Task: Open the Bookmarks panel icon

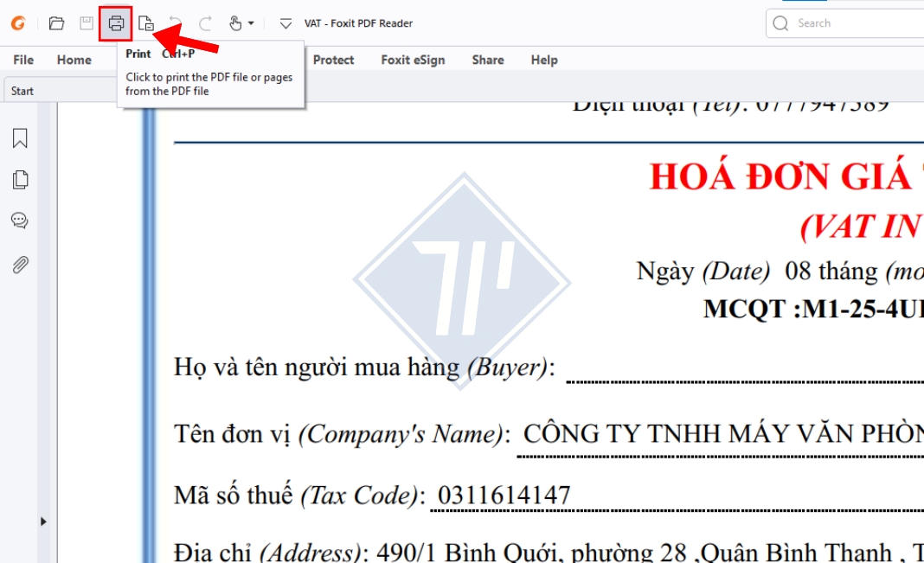Action: (x=20, y=138)
